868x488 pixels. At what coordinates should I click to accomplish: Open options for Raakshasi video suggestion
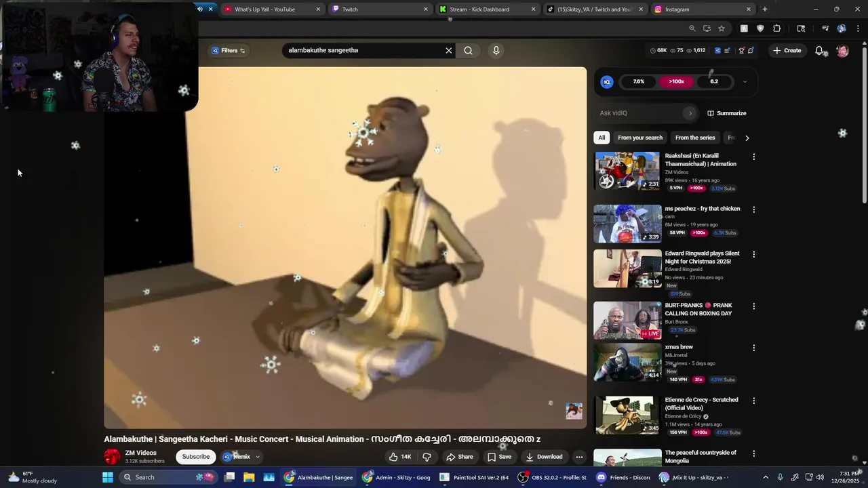tap(753, 157)
